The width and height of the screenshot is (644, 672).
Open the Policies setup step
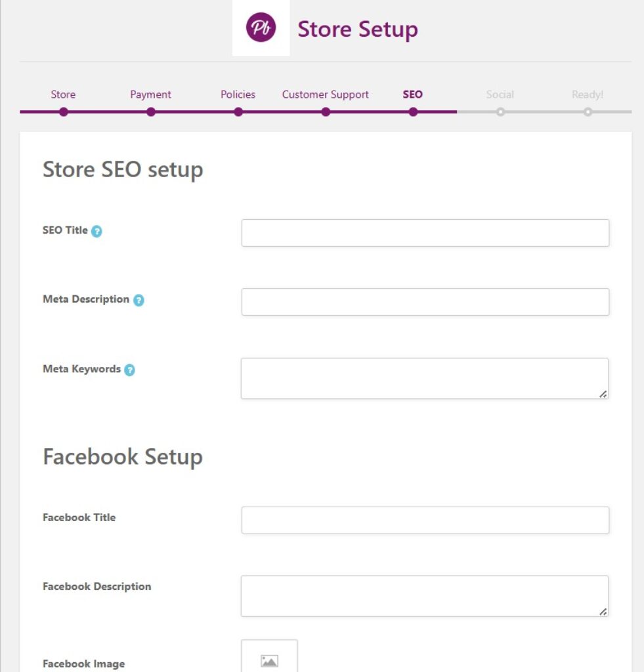[238, 94]
